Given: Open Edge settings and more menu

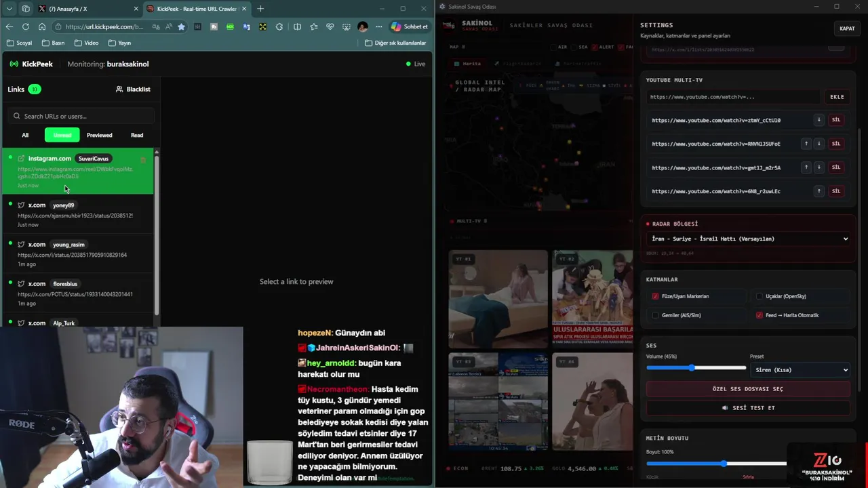Looking at the screenshot, I should (378, 26).
